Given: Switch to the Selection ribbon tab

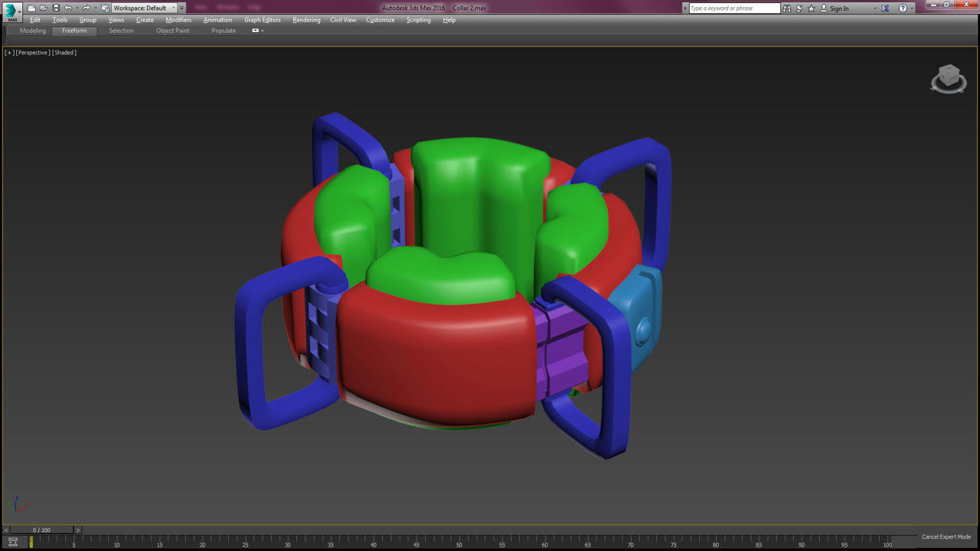Looking at the screenshot, I should pyautogui.click(x=121, y=31).
